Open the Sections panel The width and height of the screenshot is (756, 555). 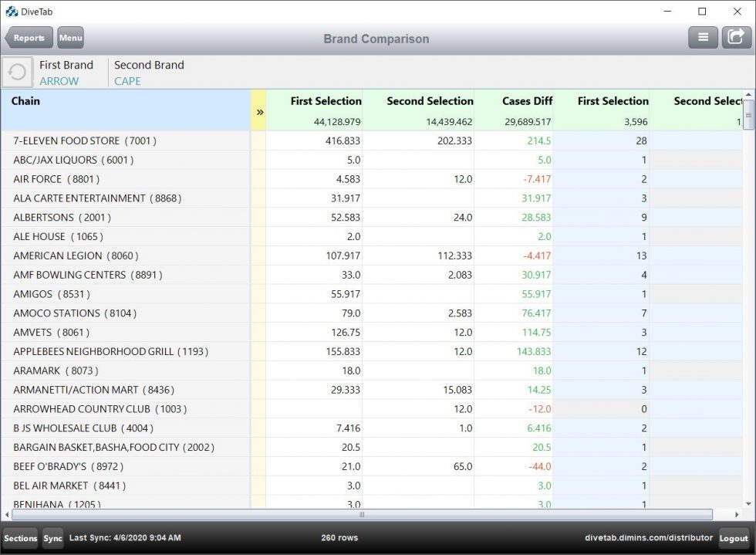(20, 538)
